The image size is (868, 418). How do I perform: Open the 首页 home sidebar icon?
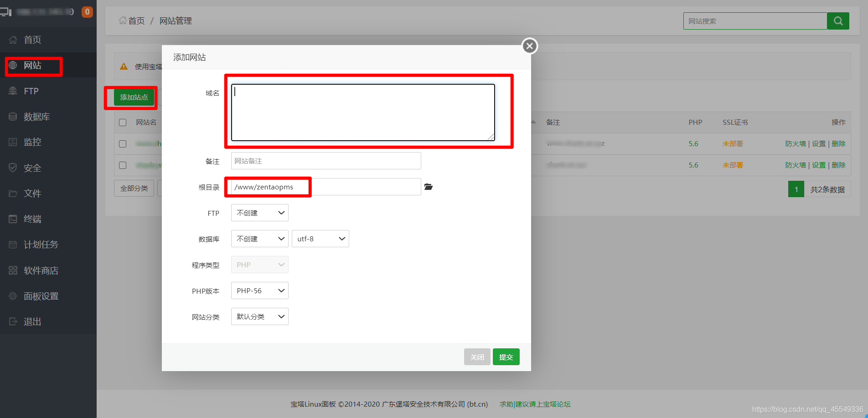13,40
